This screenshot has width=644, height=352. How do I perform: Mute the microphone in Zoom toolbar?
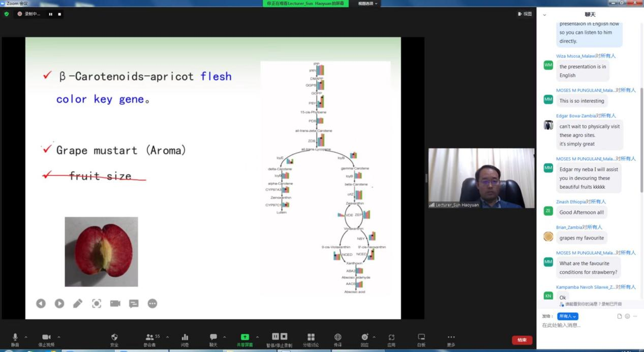click(x=15, y=339)
